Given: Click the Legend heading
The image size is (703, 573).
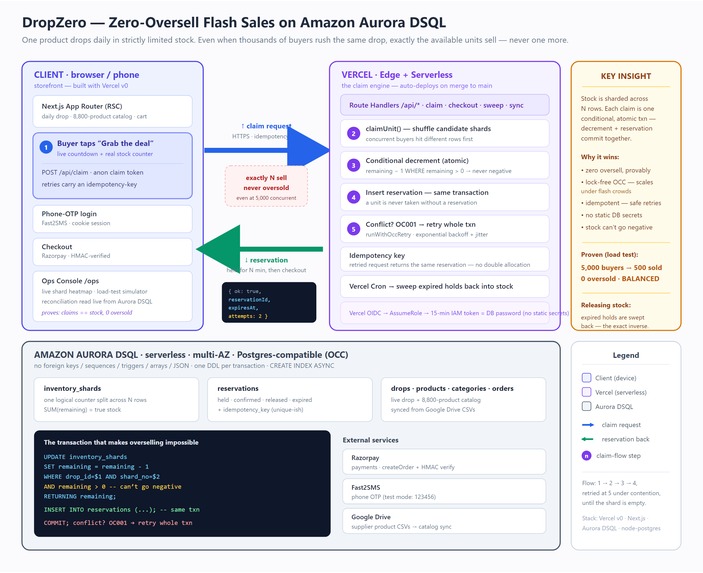Looking at the screenshot, I should pyautogui.click(x=626, y=355).
